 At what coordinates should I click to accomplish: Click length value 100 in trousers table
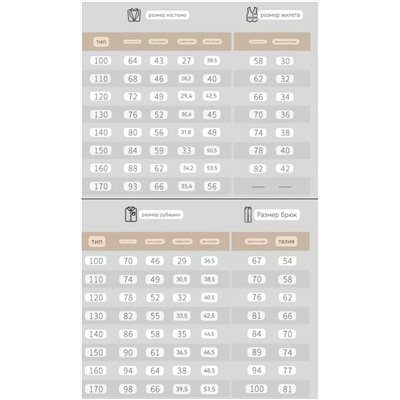tap(257, 389)
